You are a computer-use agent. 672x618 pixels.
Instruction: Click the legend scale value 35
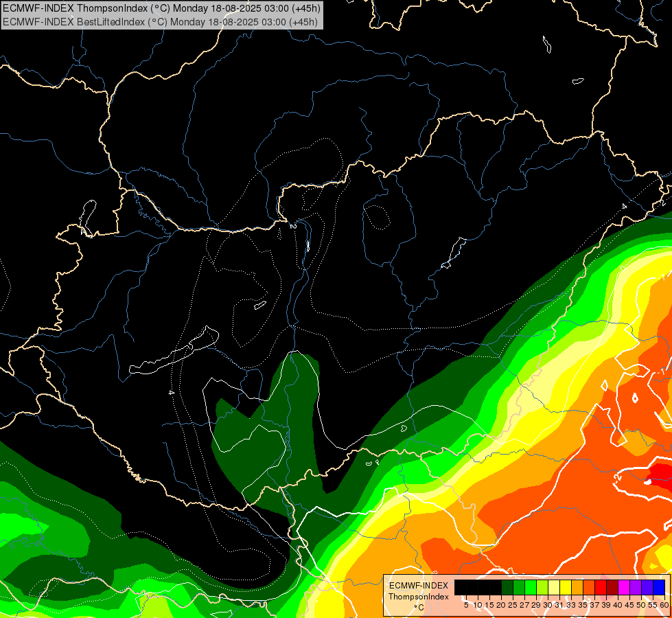583,605
